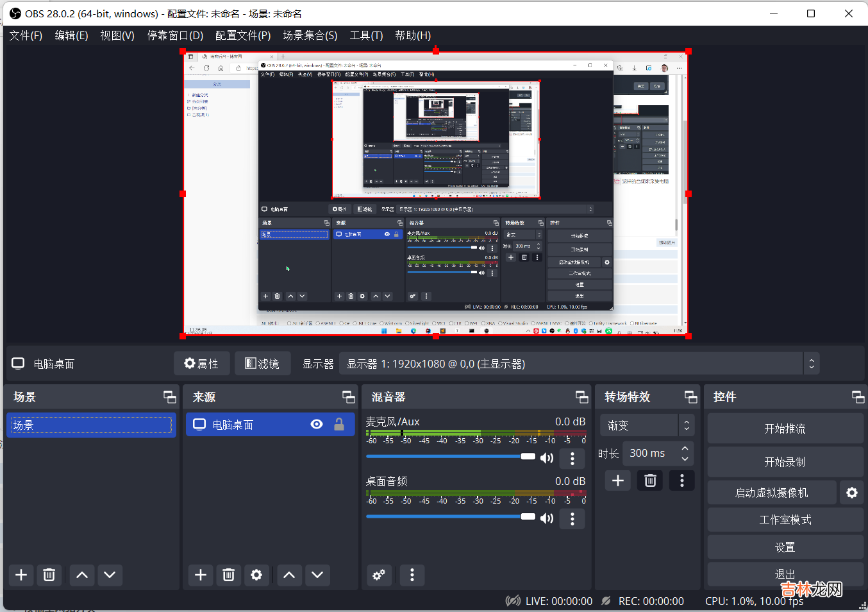
Task: Add a new transition with plus icon
Action: 618,480
